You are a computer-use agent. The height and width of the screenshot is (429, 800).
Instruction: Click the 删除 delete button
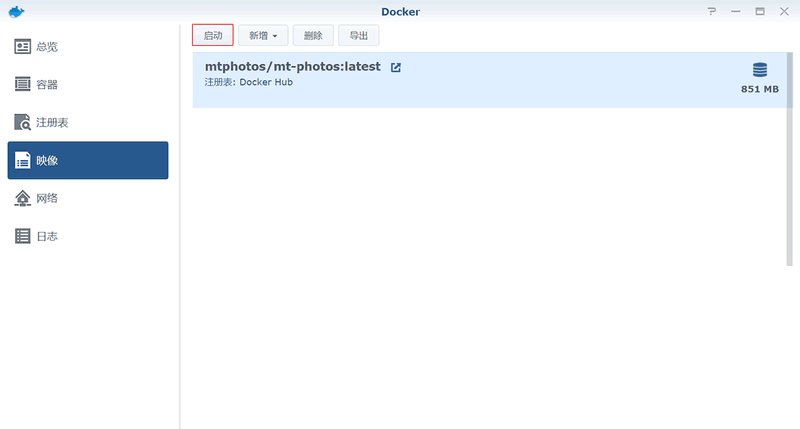click(x=313, y=35)
